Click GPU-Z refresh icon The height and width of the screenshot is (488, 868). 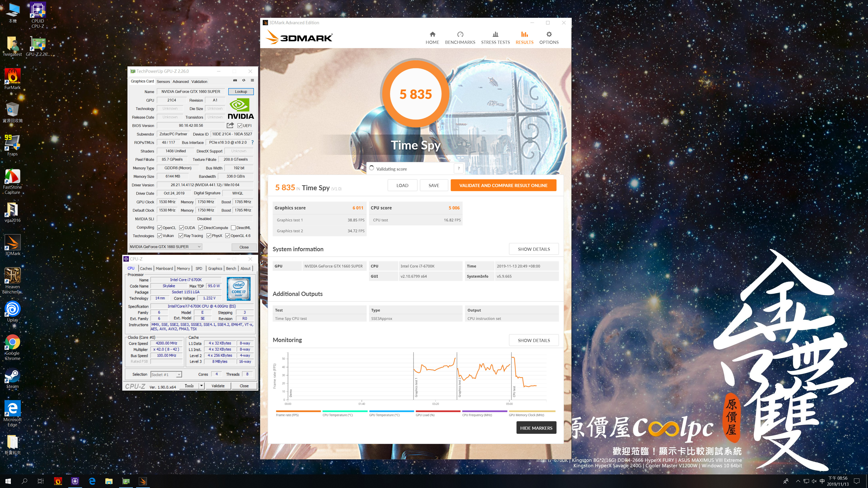[244, 80]
